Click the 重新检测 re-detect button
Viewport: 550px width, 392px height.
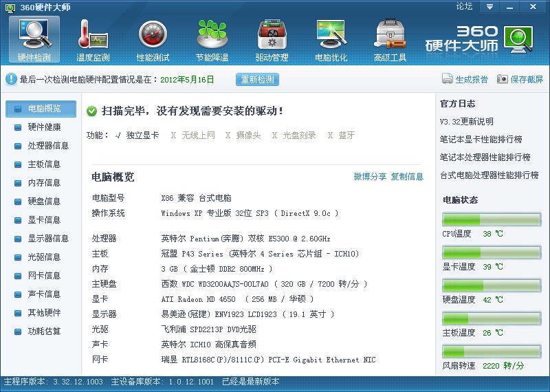(257, 79)
